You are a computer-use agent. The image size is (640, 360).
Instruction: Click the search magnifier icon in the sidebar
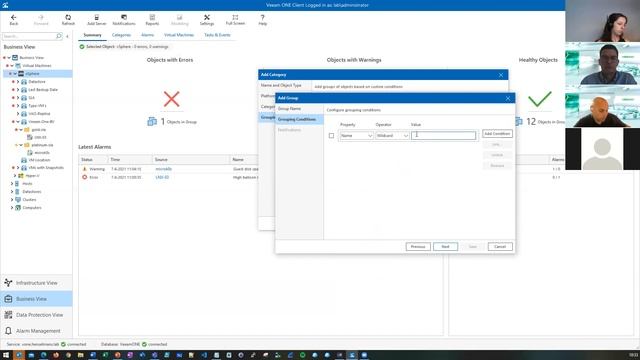coord(59,36)
